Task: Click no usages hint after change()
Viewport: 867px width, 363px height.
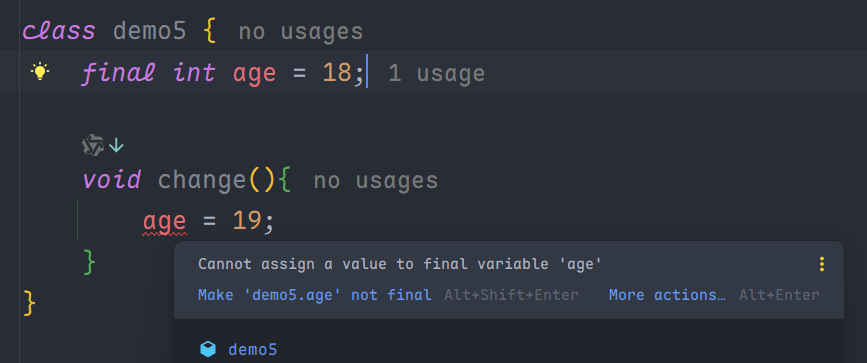Action: point(376,180)
